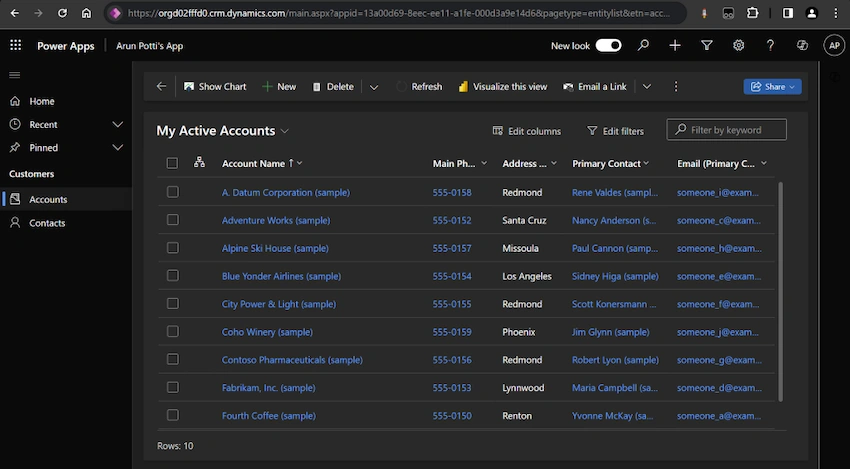Expand the Pinned section chevron

117,147
